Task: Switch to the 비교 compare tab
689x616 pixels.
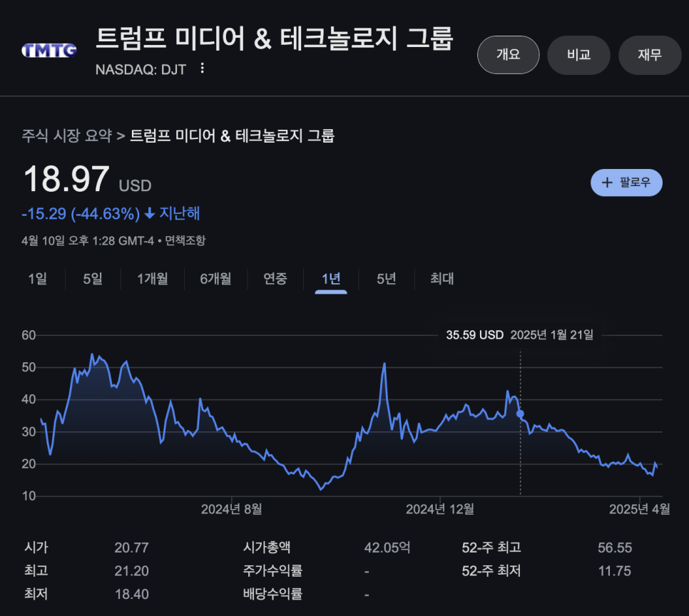Action: pos(578,55)
